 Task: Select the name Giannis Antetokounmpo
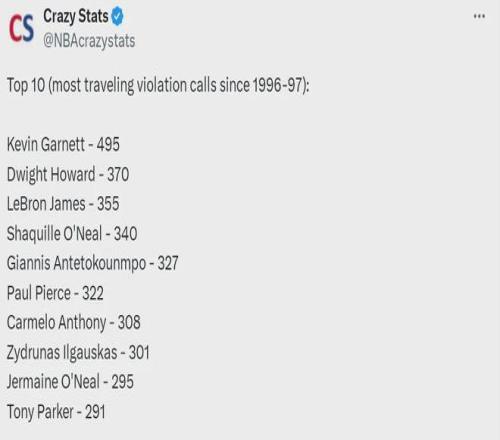76,263
